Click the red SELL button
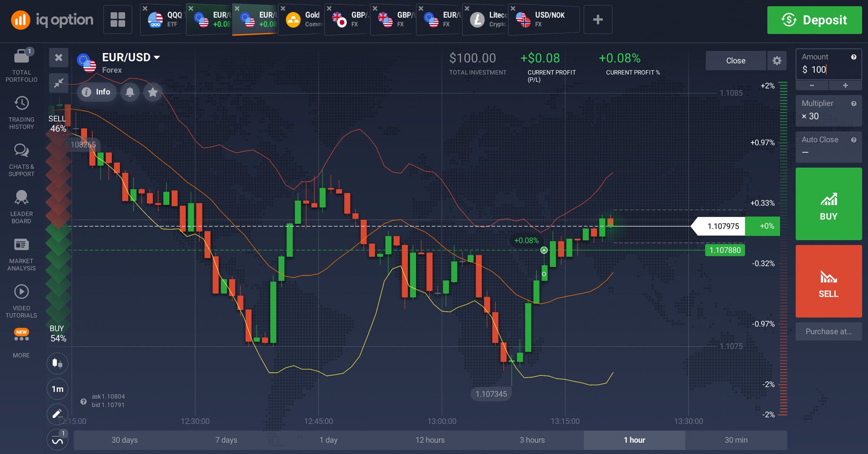Screen dimensions: 868x454 (829, 281)
